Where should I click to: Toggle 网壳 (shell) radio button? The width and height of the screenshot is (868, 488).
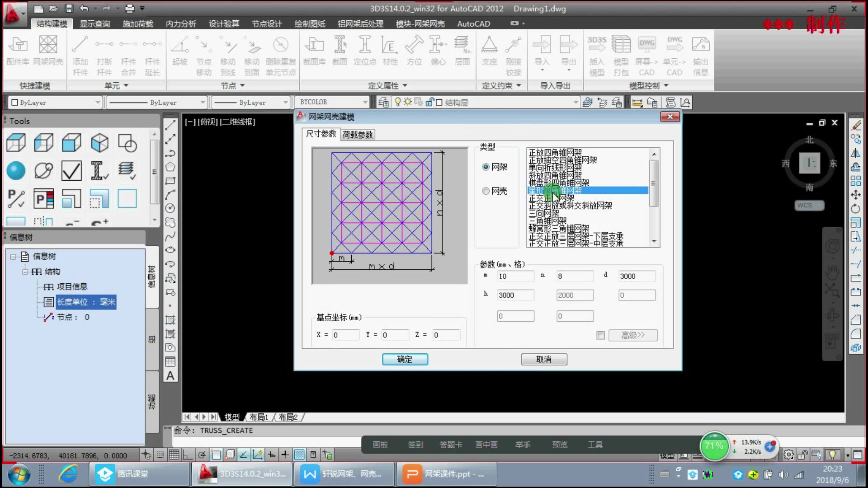pyautogui.click(x=485, y=191)
